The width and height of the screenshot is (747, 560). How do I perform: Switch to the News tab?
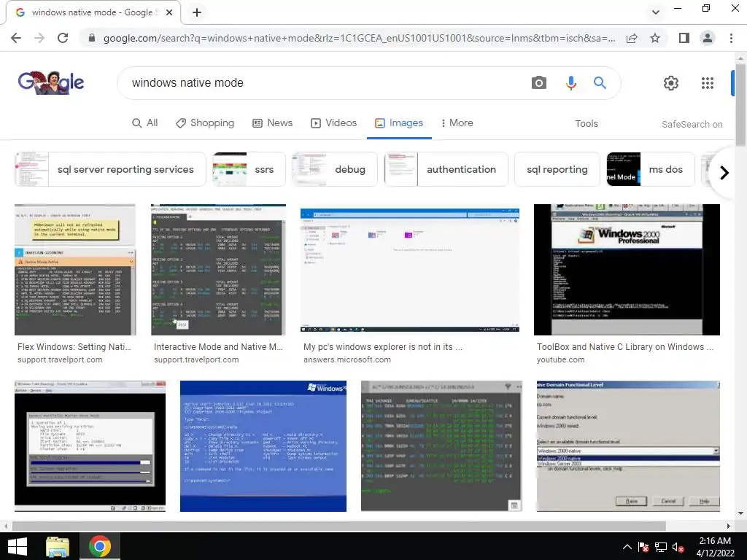pyautogui.click(x=272, y=122)
